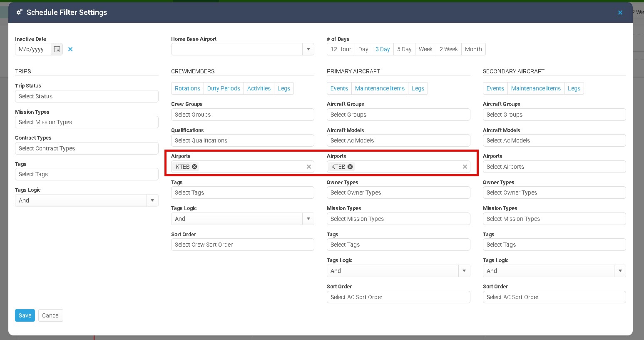Screen dimensions: 644x340
Task: Toggle Events under Secondary Aircraft
Action: tap(495, 88)
